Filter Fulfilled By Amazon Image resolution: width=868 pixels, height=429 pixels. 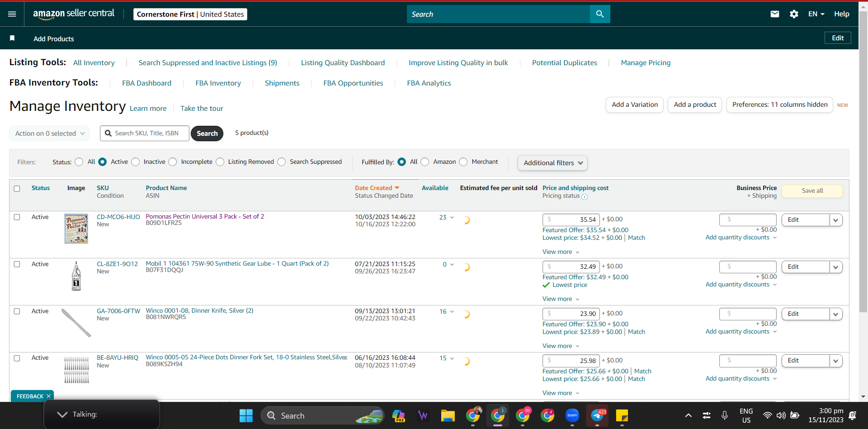[x=425, y=162]
